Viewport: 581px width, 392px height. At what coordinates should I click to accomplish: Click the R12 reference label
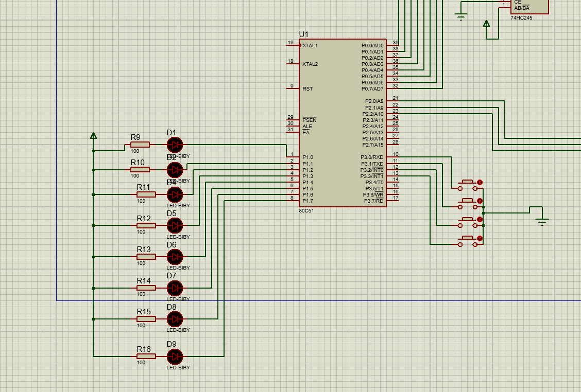pos(144,219)
